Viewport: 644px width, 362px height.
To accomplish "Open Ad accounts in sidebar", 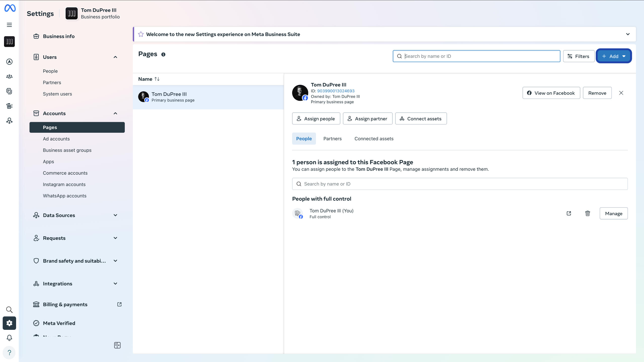I will pyautogui.click(x=56, y=139).
